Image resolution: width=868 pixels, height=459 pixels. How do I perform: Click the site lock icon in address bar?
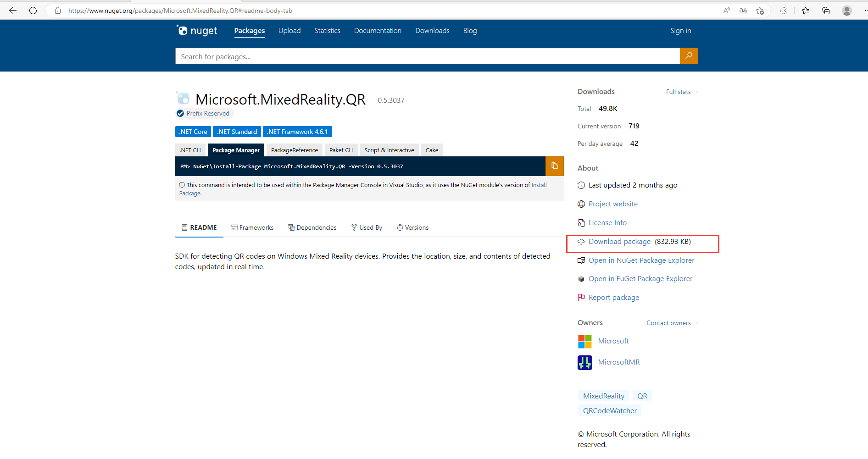[58, 10]
